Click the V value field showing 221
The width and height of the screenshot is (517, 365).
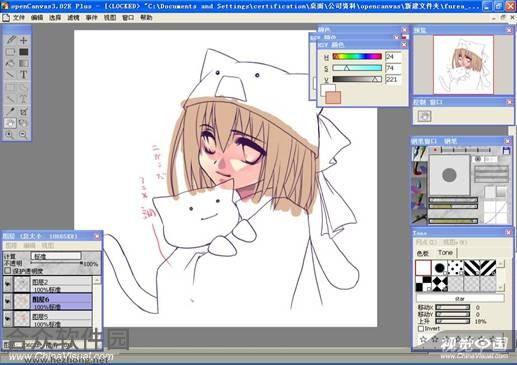coord(392,79)
